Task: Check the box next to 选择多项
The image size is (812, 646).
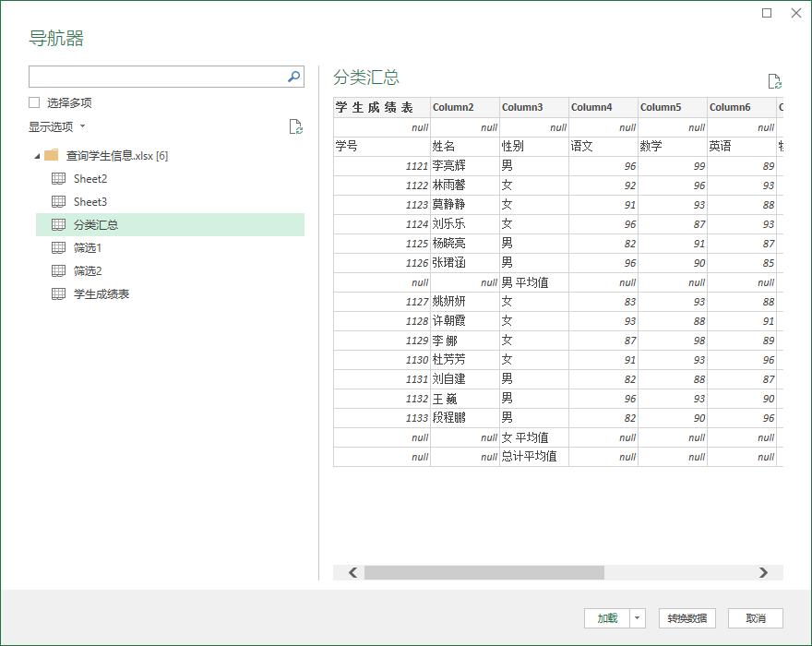Action: click(x=33, y=102)
